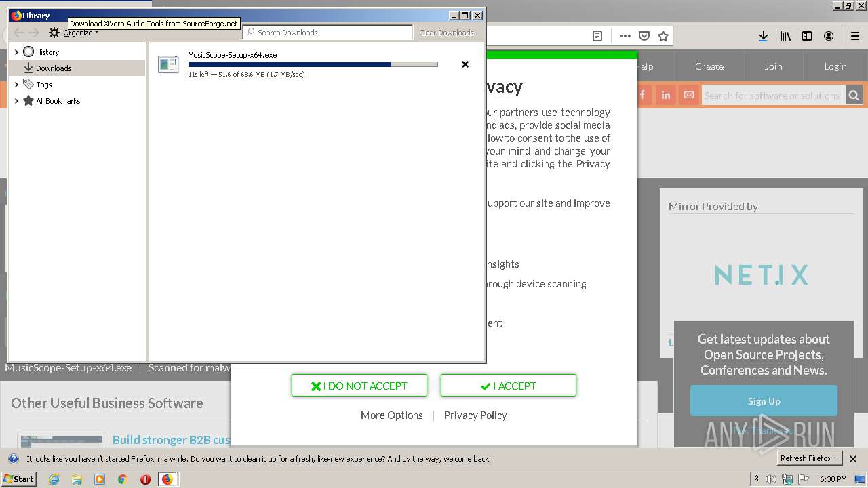Open Privacy Policy link
This screenshot has height=488, width=868.
tap(475, 415)
